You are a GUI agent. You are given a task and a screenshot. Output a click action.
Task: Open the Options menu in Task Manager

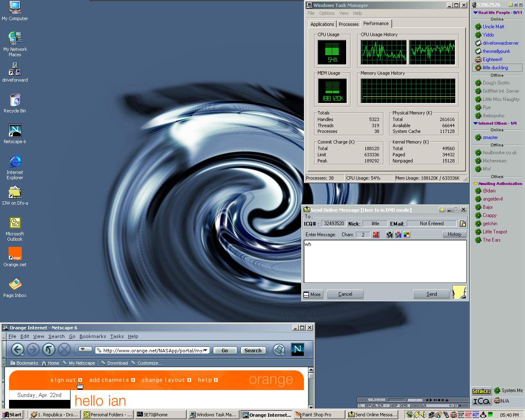(x=326, y=13)
